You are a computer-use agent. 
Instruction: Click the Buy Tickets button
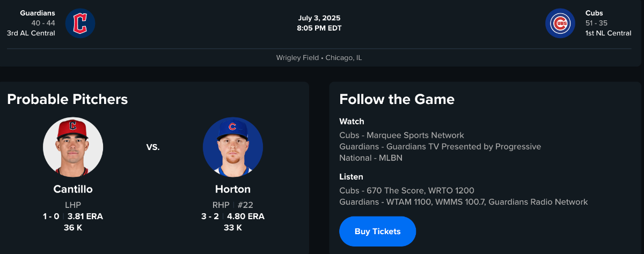click(377, 231)
